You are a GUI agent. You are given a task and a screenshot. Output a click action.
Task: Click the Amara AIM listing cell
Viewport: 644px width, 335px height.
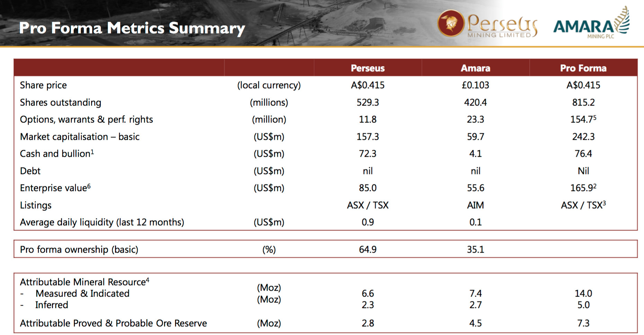click(x=475, y=205)
